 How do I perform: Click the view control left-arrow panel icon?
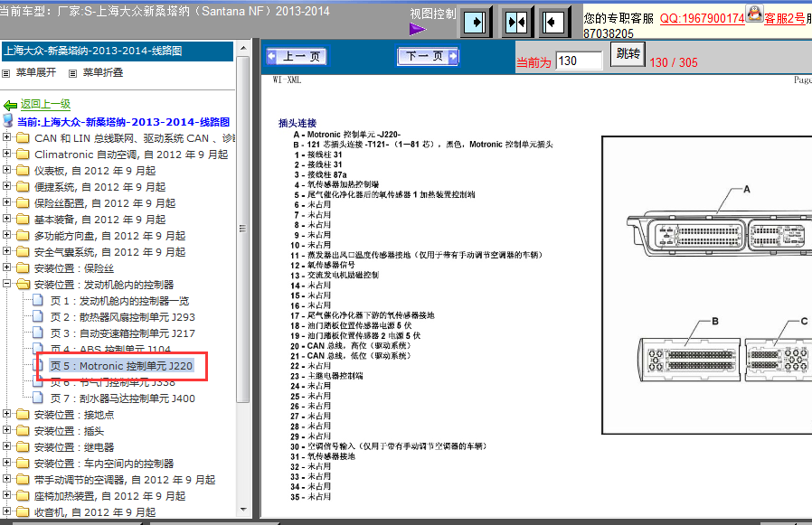pos(552,23)
